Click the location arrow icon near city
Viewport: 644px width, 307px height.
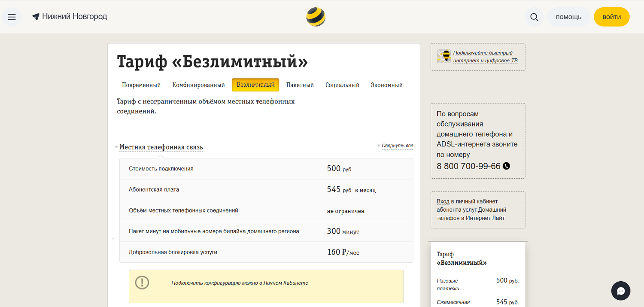[x=36, y=17]
